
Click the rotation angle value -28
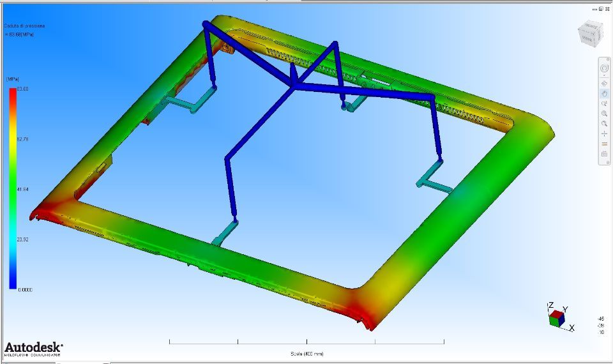tap(602, 325)
